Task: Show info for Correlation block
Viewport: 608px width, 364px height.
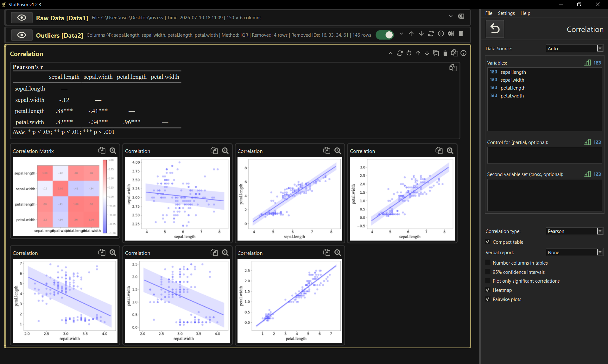Action: (463, 53)
